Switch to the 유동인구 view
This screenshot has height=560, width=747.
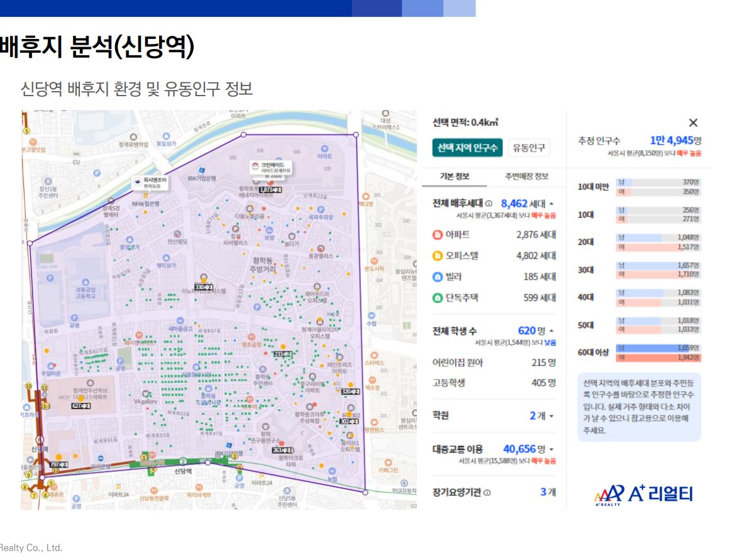tap(528, 148)
